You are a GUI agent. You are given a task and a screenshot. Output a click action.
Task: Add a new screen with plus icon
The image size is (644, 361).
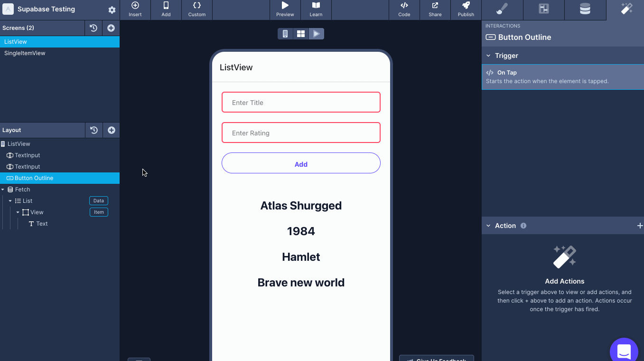coord(111,28)
